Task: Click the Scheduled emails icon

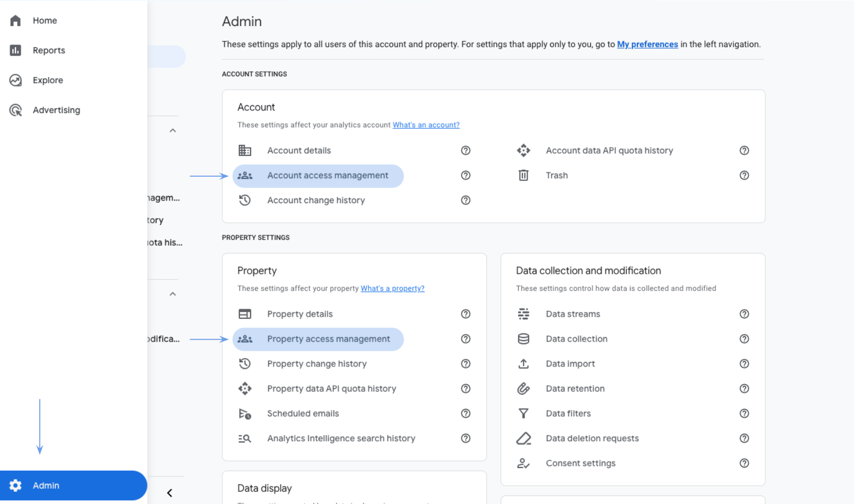Action: click(x=245, y=414)
